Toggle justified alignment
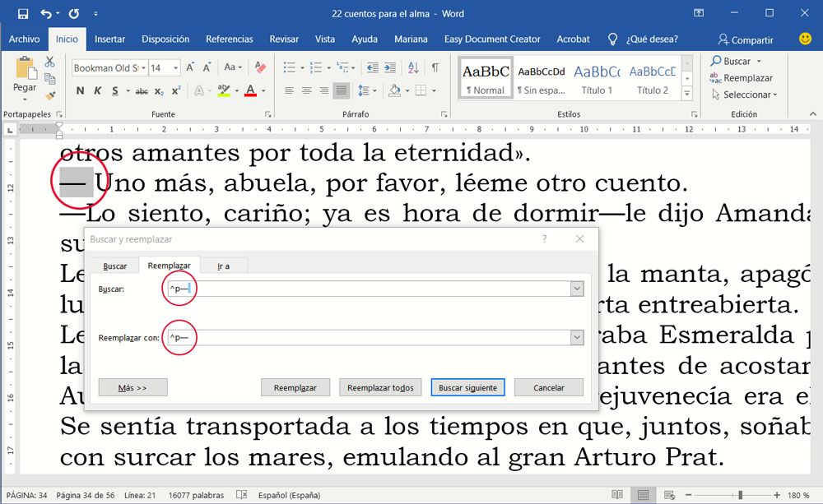 click(342, 90)
